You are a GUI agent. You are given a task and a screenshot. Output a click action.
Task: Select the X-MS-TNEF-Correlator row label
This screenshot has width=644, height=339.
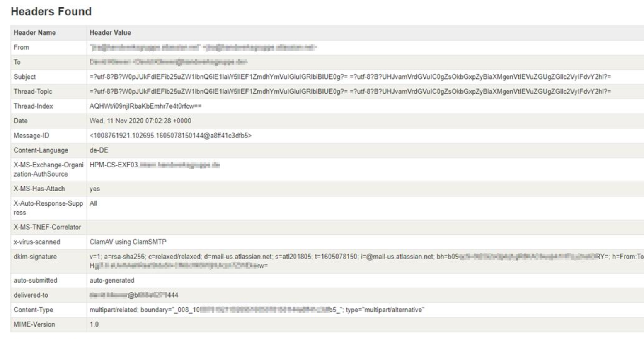(x=47, y=227)
